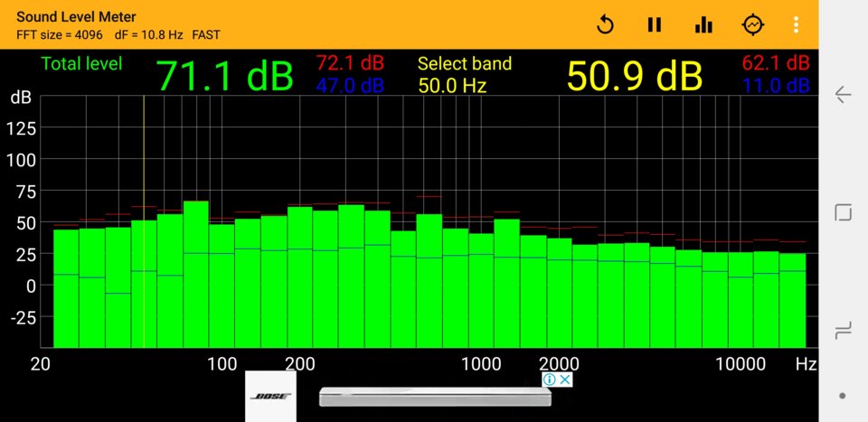Tap the FFT size = 4096 text
The height and width of the screenshot is (422, 868).
(60, 35)
